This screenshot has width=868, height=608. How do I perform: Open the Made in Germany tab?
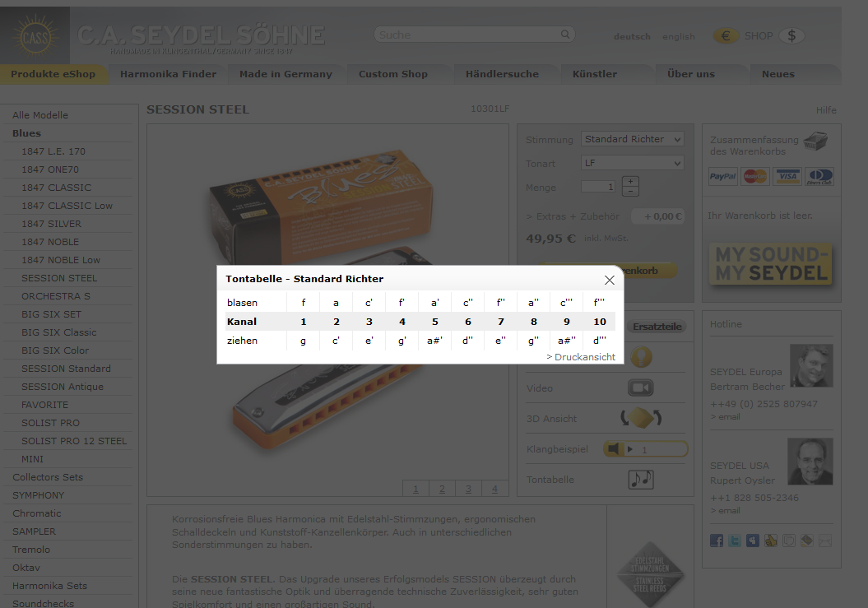point(285,74)
